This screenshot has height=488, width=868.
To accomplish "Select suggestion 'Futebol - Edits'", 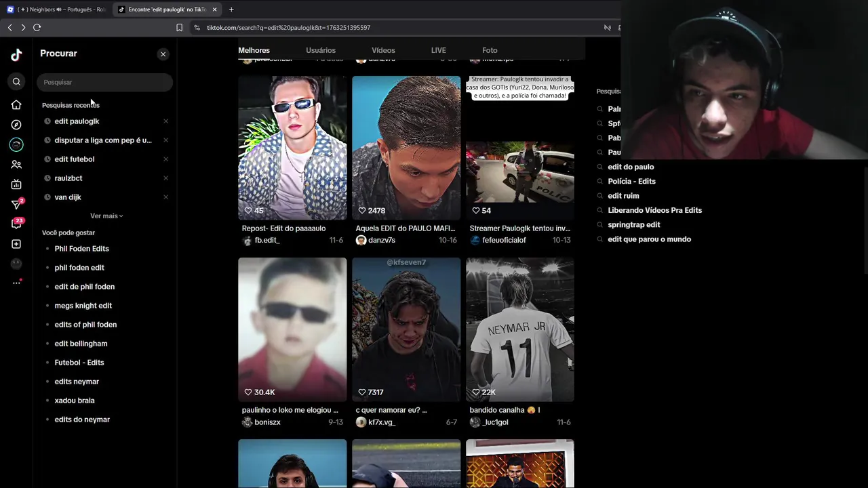I will point(79,363).
